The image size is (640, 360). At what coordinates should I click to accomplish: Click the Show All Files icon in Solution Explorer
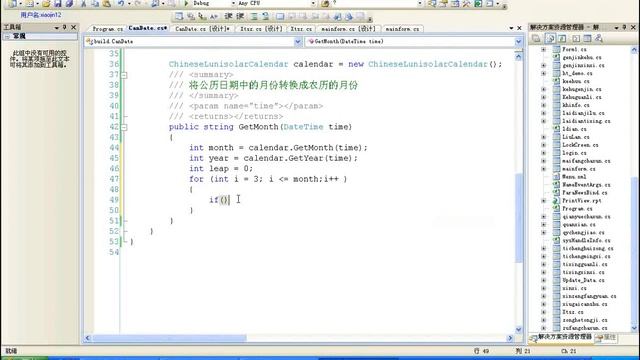550,39
